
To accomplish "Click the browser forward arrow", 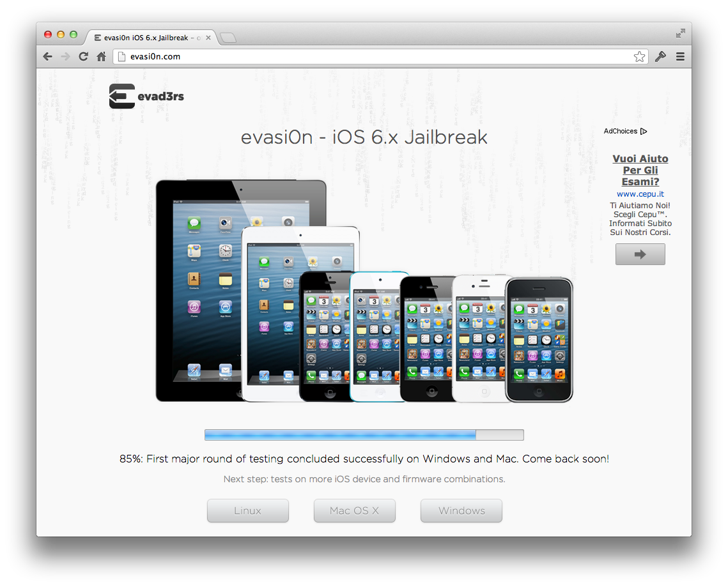I will coord(65,57).
